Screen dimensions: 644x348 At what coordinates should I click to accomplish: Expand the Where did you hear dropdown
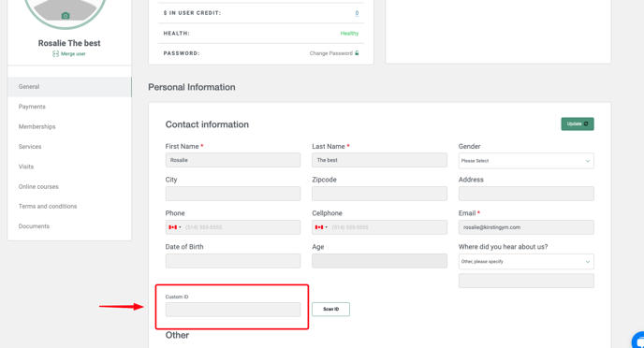[526, 261]
